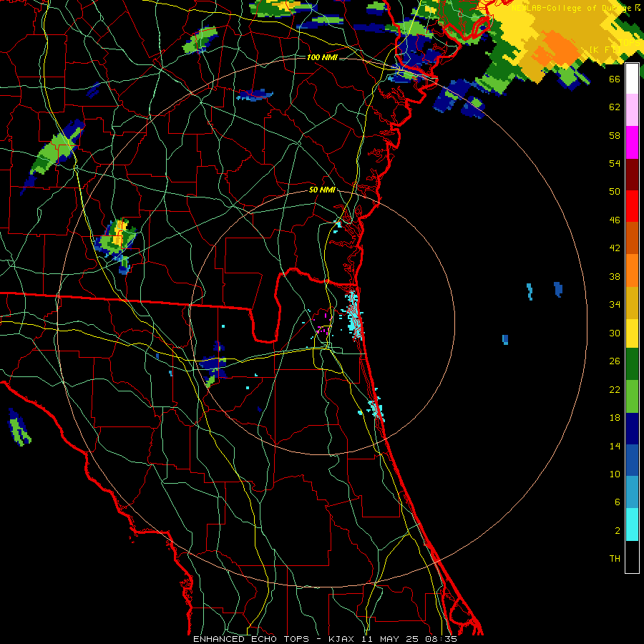Click legend value '66'
Image resolution: width=644 pixels, height=644 pixels.
[615, 79]
